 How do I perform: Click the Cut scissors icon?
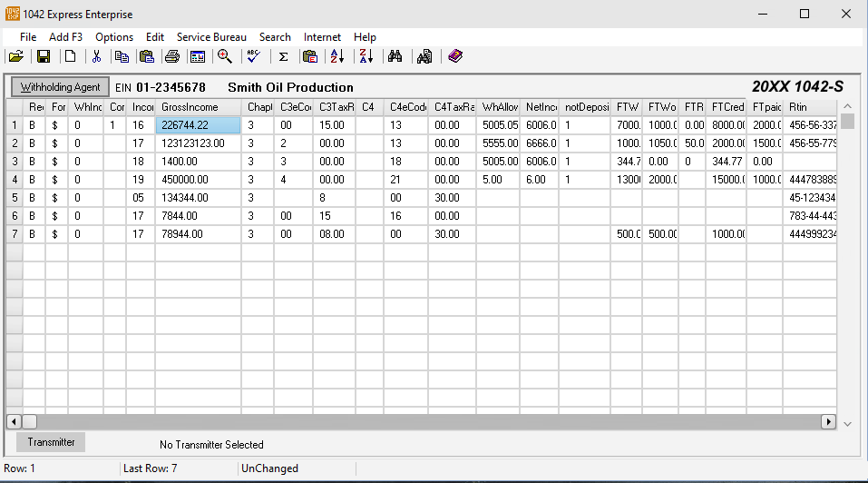coord(96,56)
